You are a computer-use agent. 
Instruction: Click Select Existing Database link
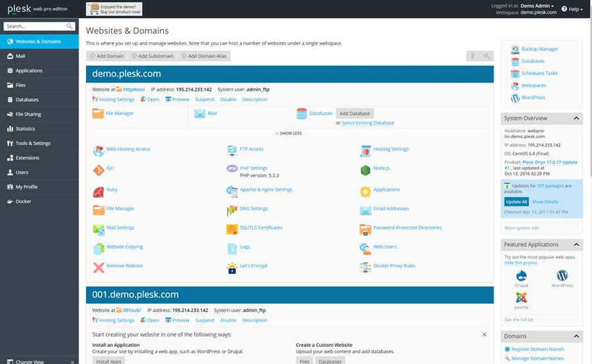click(x=368, y=123)
